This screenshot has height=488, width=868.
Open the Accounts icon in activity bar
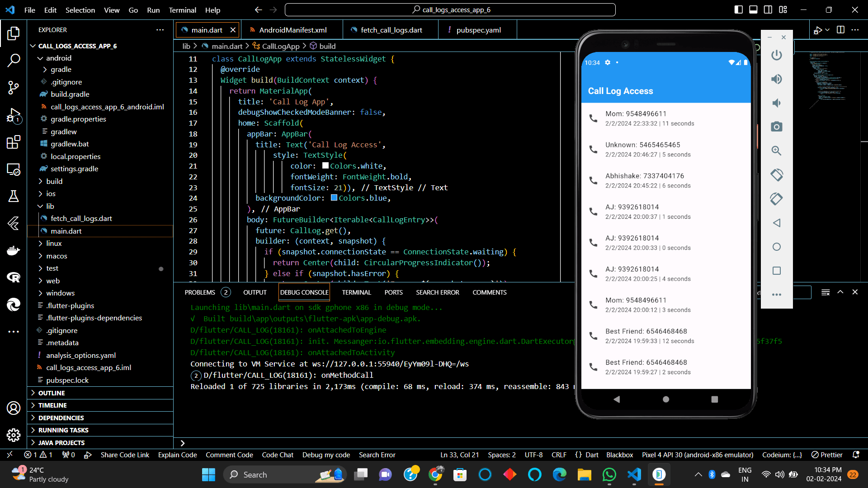point(14,408)
